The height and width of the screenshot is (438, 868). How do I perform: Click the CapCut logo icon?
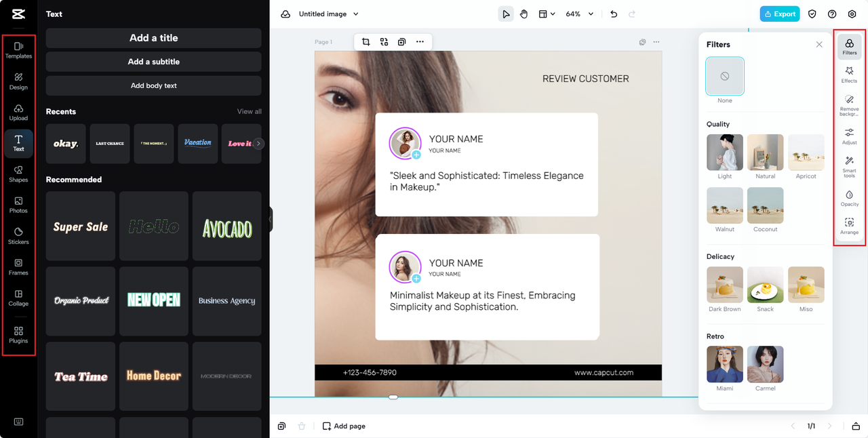(x=18, y=14)
